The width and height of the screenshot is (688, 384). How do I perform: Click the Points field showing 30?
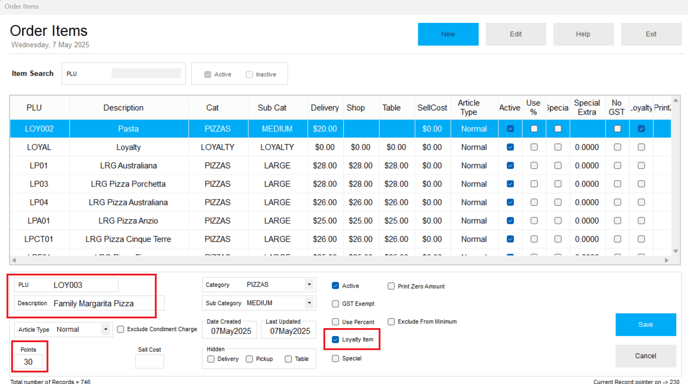(x=28, y=362)
